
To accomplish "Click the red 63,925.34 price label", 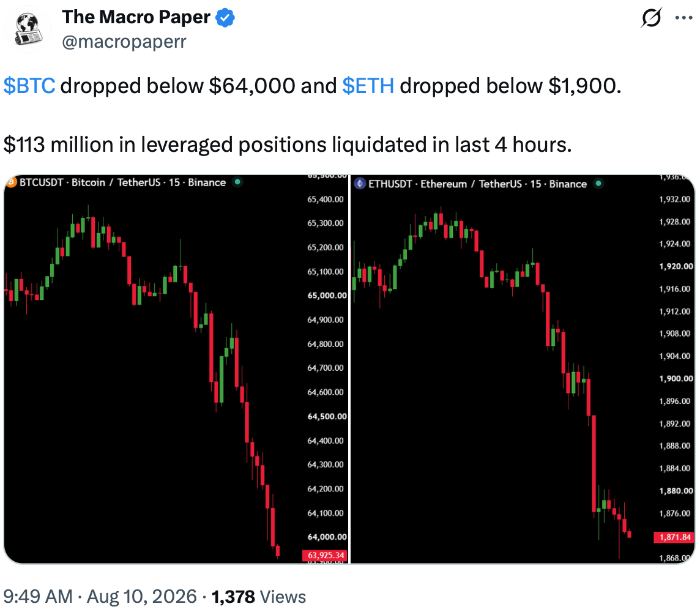I will pos(325,555).
